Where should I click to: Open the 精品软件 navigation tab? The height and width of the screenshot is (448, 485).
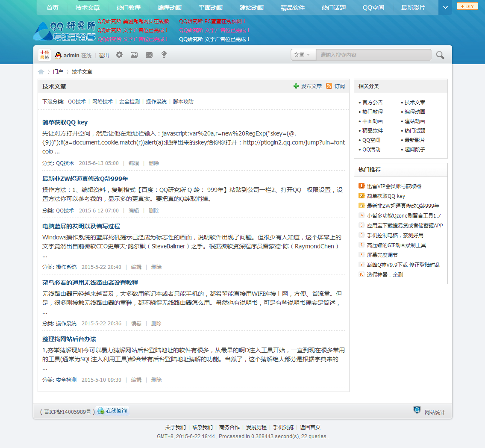click(293, 8)
